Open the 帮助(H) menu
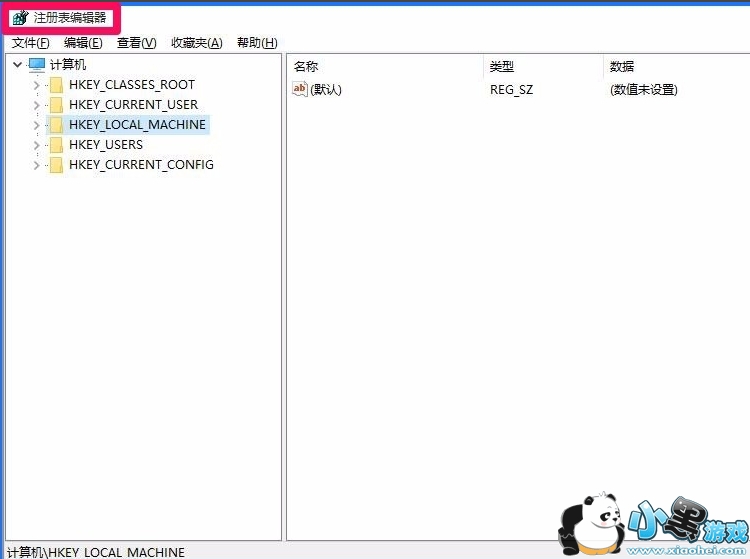 [x=257, y=43]
